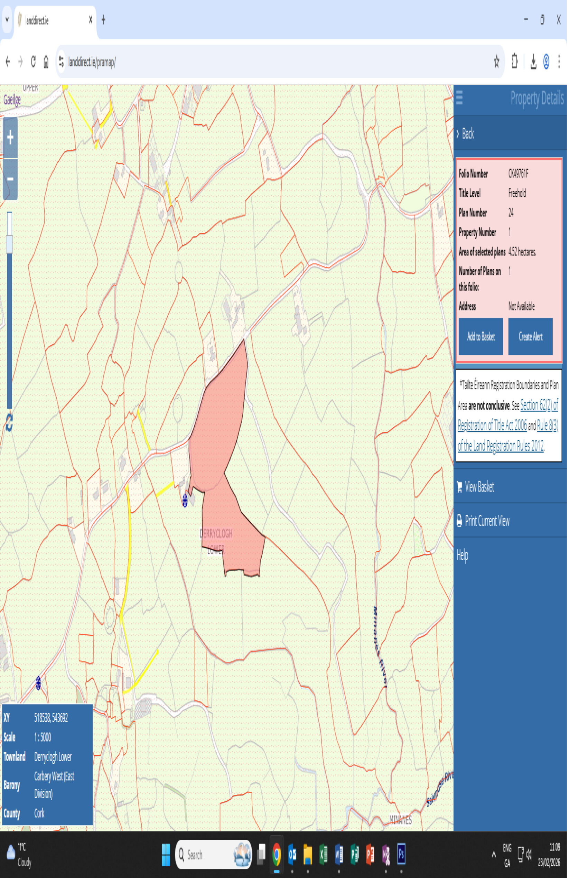588x885 pixels.
Task: Open Section 62(2) Registration of Title Act link
Action: coord(539,406)
